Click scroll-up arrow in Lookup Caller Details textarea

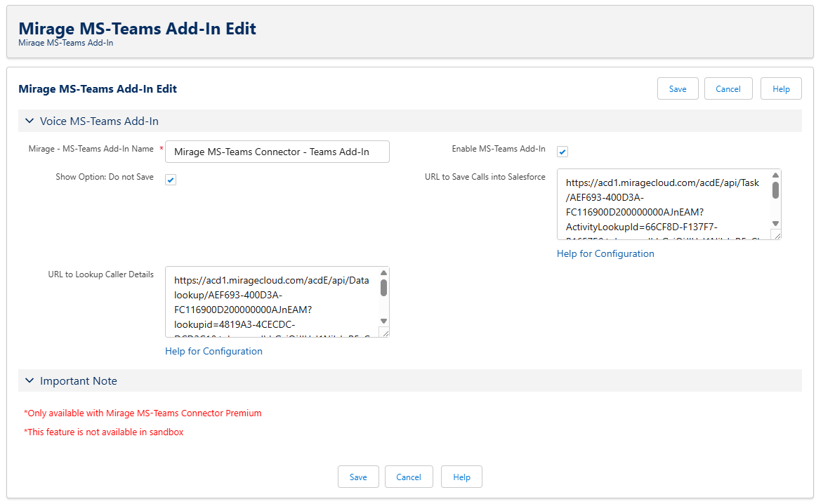tap(383, 272)
